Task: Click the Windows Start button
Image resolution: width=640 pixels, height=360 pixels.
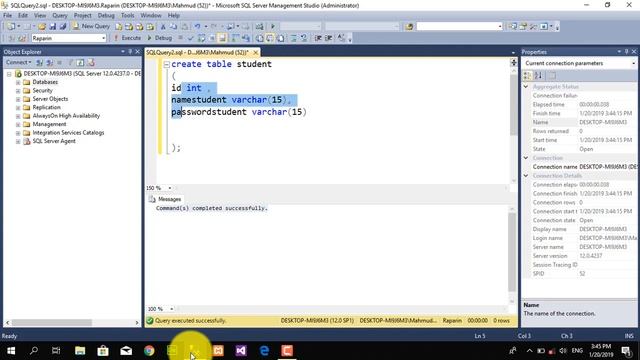Action: click(11, 351)
